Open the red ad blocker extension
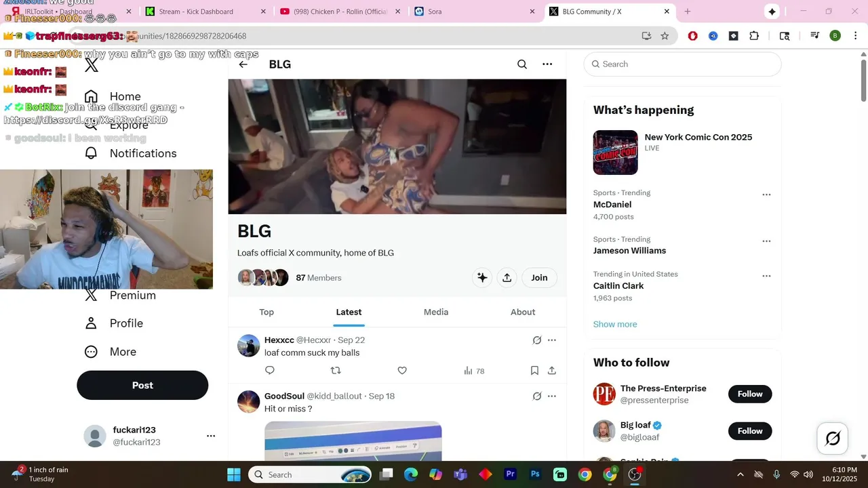Image resolution: width=868 pixels, height=488 pixels. (692, 36)
